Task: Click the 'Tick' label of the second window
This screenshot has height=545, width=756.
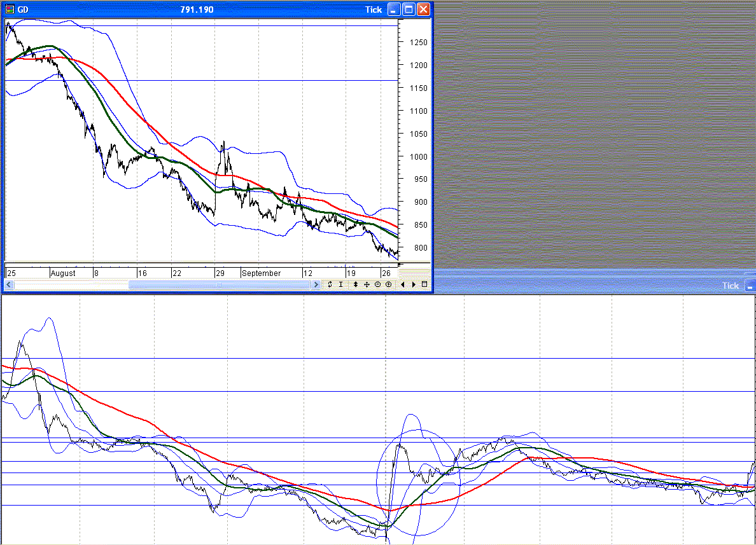Action: pyautogui.click(x=731, y=286)
